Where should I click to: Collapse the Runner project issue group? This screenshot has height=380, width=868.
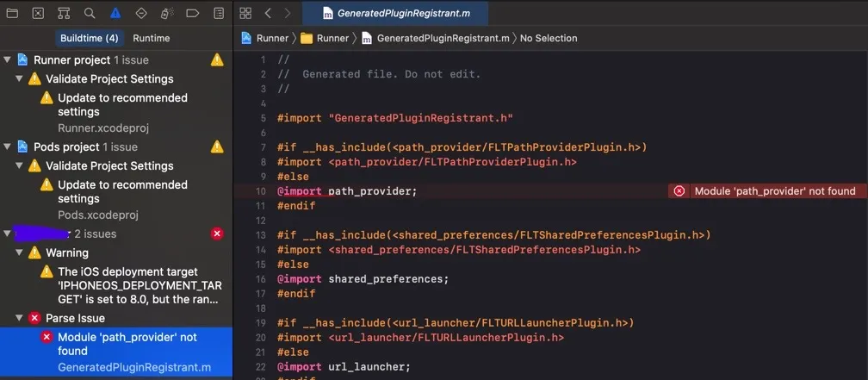(7, 59)
